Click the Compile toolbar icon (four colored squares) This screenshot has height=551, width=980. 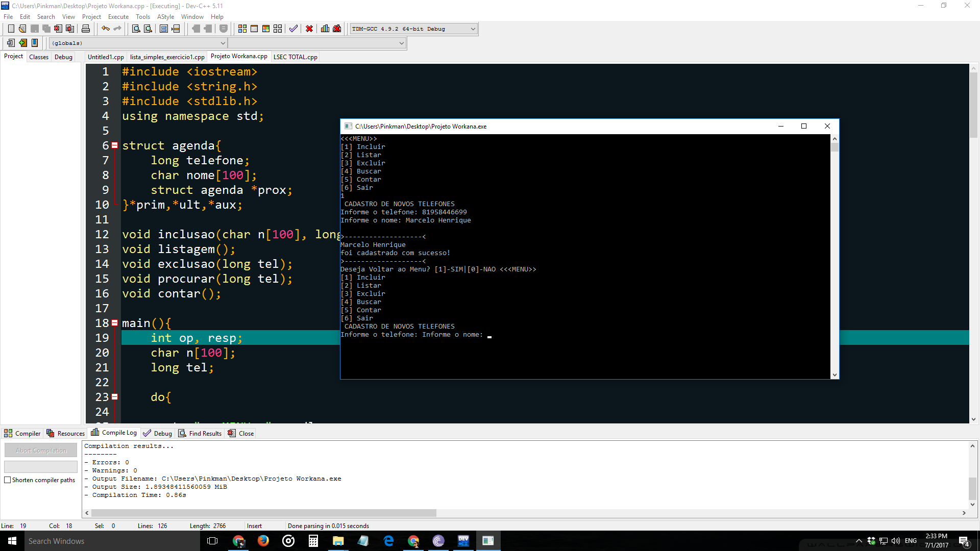click(242, 29)
